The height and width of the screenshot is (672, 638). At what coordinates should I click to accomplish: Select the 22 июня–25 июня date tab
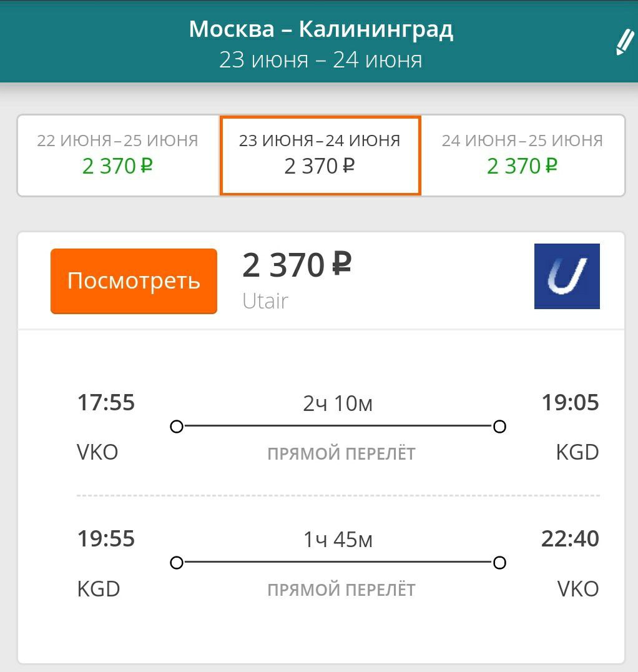[x=117, y=155]
